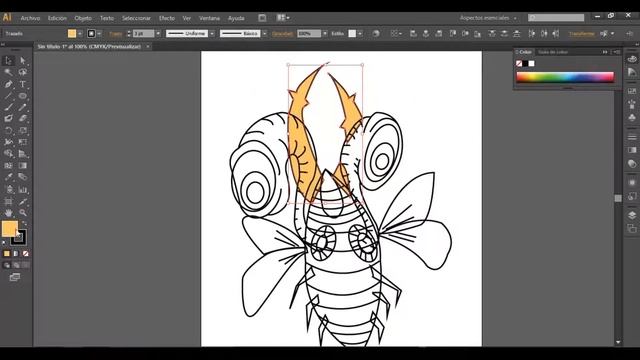Select the Magic Wand tool
The height and width of the screenshot is (360, 640).
[x=8, y=72]
